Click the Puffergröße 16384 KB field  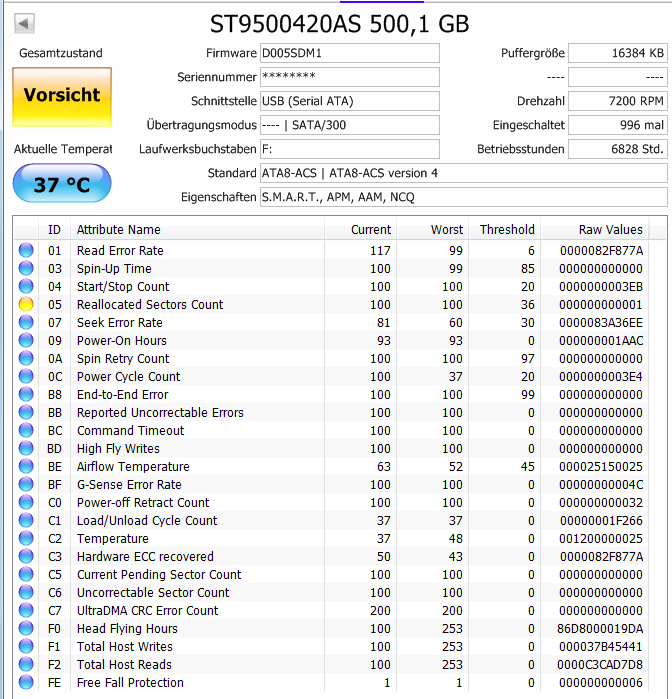(618, 53)
